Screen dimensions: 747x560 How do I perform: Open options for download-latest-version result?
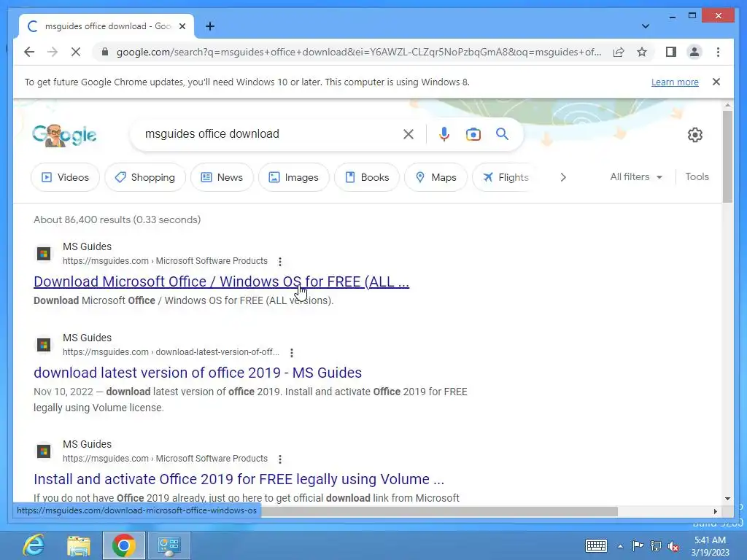pos(292,352)
